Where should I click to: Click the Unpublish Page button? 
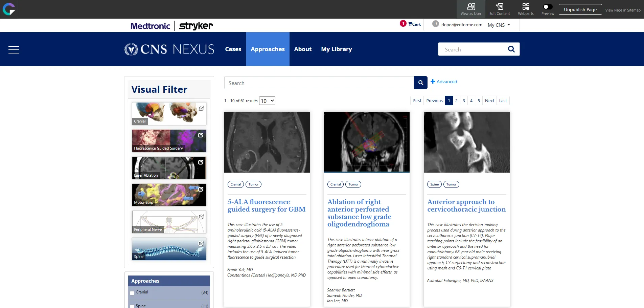tap(580, 9)
